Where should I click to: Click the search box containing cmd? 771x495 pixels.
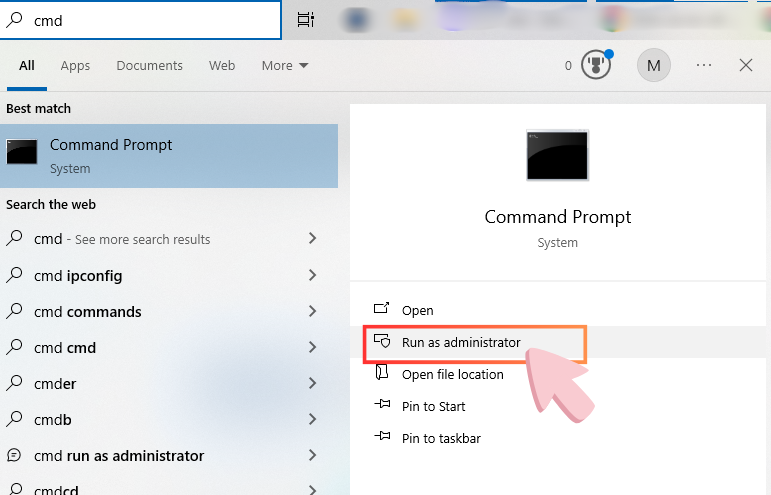point(150,20)
